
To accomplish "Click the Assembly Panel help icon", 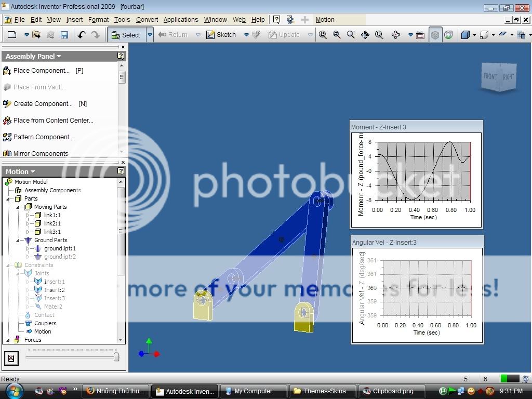I will tap(121, 56).
